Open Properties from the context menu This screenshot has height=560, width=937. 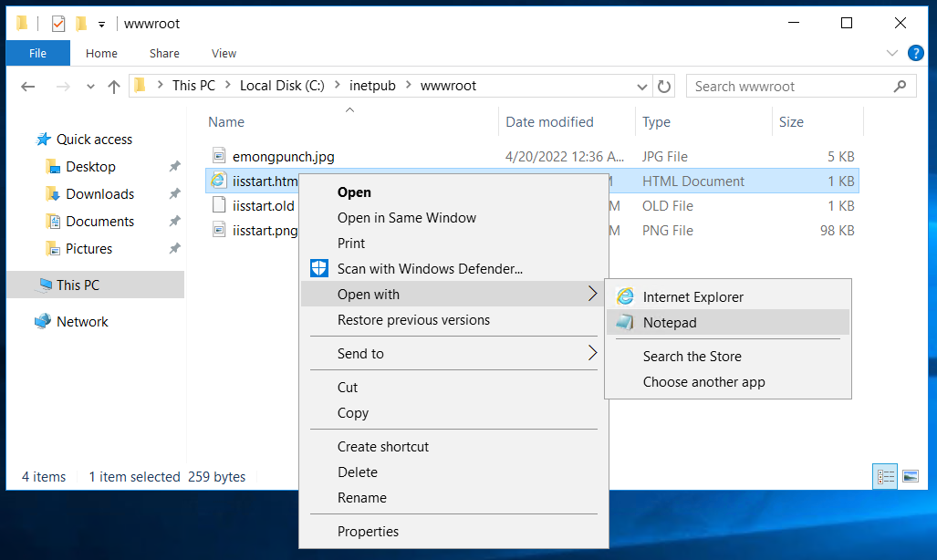click(453, 532)
